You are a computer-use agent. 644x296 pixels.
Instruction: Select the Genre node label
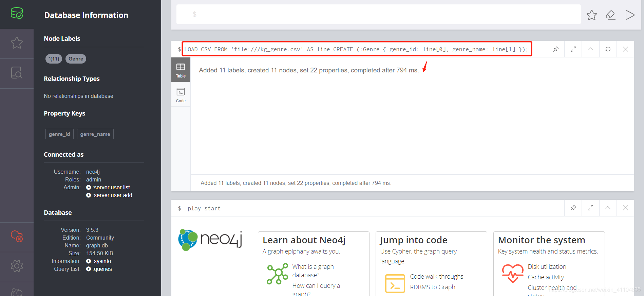(x=76, y=59)
